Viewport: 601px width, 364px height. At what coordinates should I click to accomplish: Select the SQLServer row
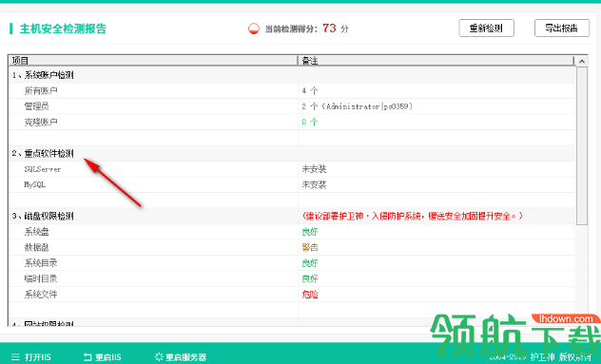tap(292, 169)
